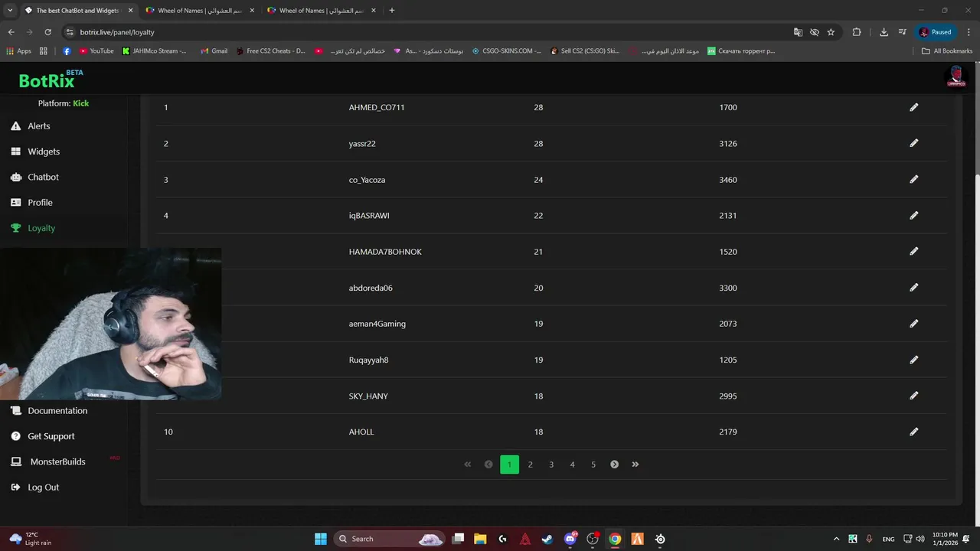Click the BotRix logo
The height and width of the screenshot is (551, 980).
(51, 80)
